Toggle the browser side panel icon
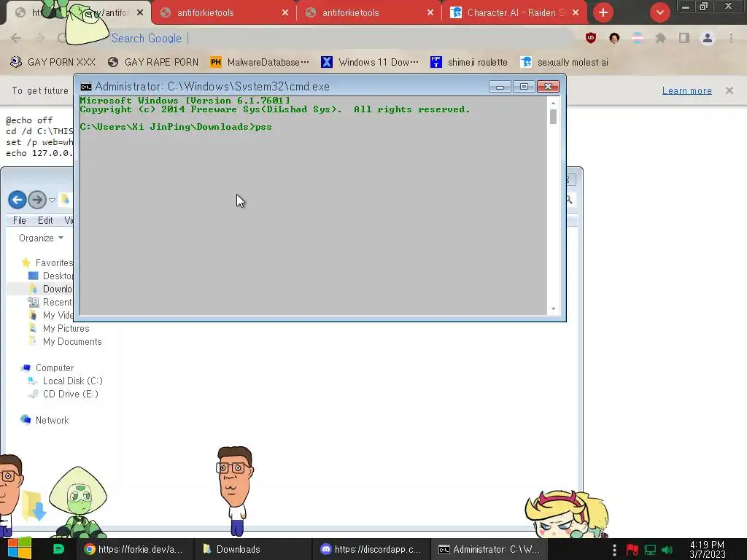Viewport: 747px width, 560px height. (684, 38)
